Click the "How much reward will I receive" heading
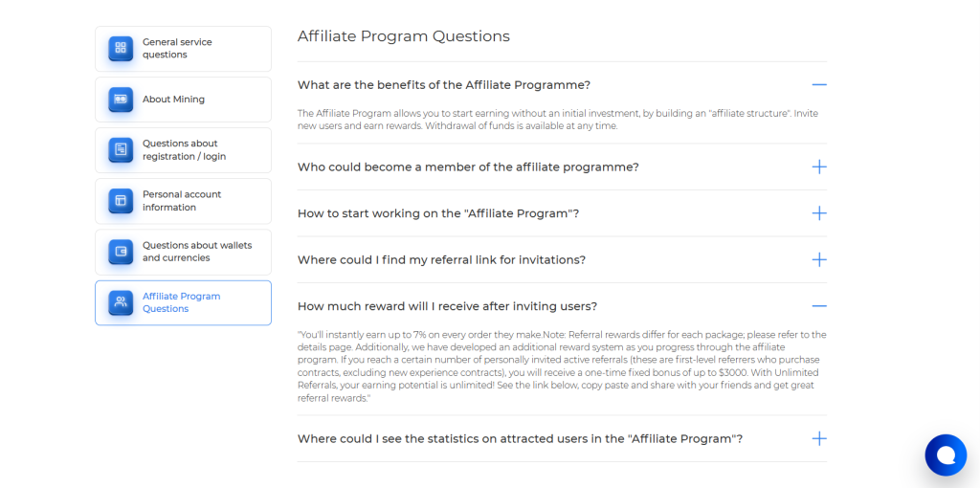The image size is (980, 488). (447, 306)
